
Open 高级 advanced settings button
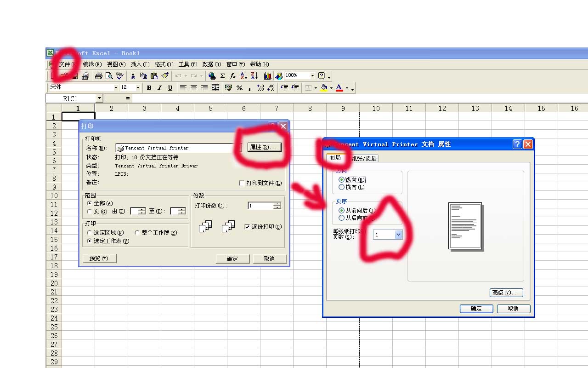(506, 293)
